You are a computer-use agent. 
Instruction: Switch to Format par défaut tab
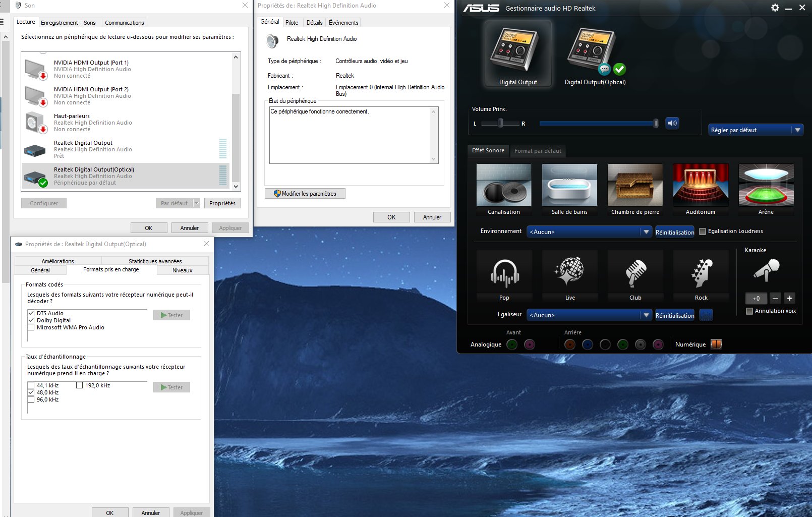(538, 151)
